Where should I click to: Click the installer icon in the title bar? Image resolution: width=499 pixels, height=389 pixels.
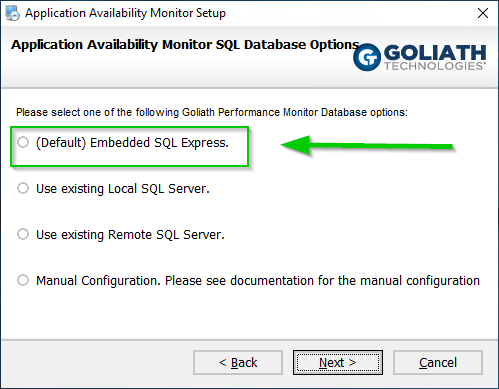12,13
